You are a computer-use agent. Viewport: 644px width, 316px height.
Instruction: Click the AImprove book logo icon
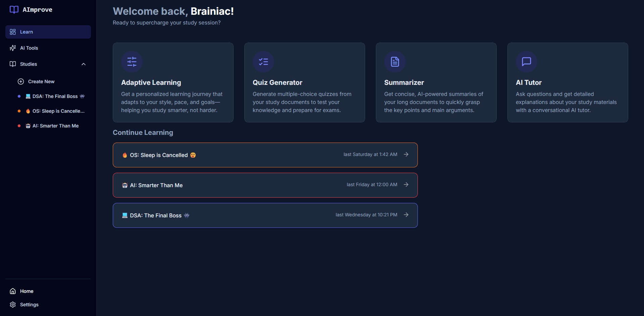[14, 9]
